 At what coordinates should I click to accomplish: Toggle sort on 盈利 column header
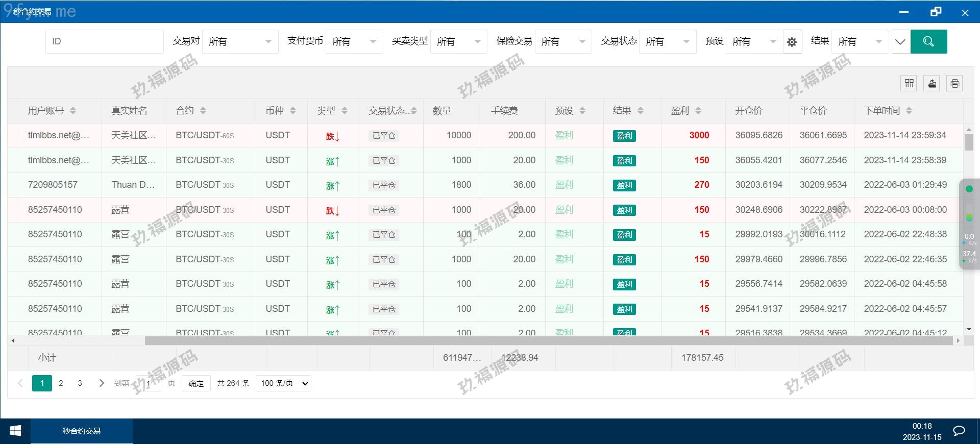[698, 111]
